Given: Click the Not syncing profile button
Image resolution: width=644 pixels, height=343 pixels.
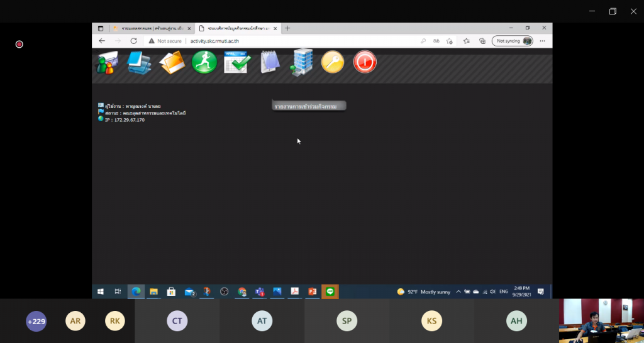Looking at the screenshot, I should 513,41.
